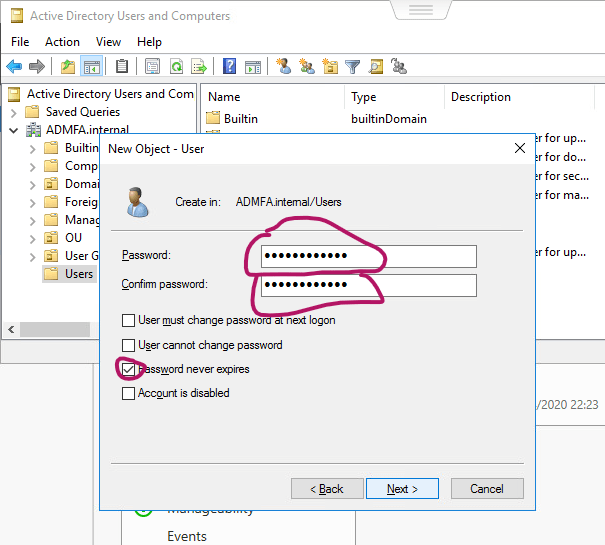Open the Action menu

click(62, 42)
